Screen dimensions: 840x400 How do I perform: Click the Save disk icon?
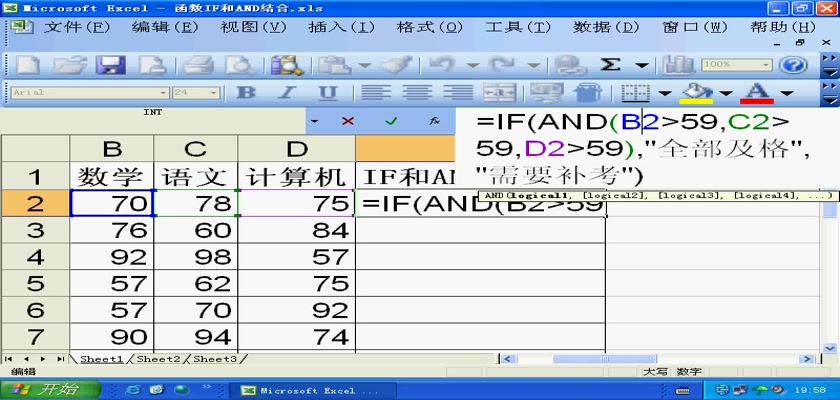click(x=110, y=65)
